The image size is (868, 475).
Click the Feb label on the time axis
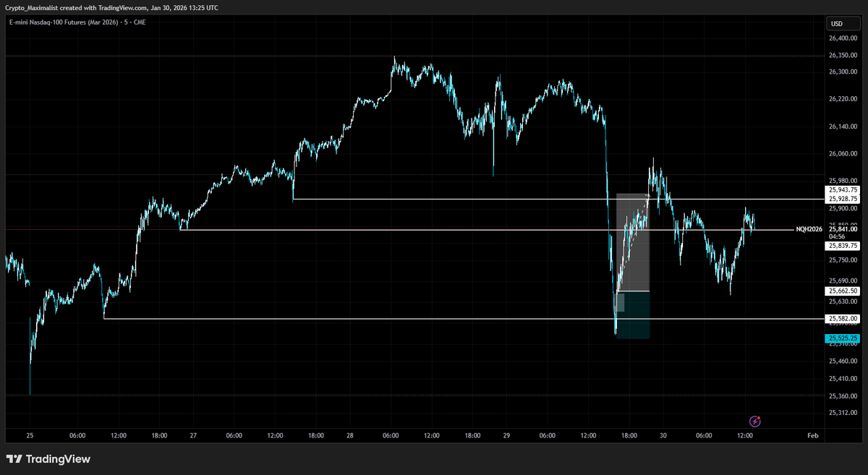coord(812,436)
